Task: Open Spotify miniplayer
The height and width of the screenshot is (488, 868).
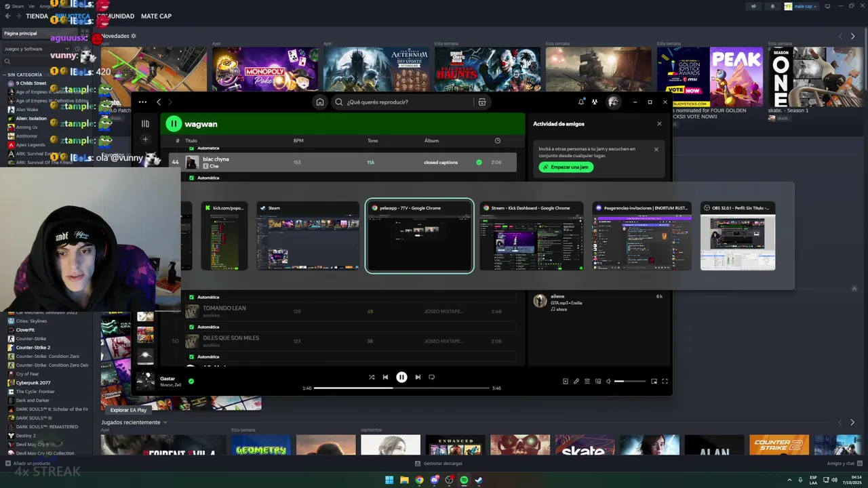Action: [654, 381]
